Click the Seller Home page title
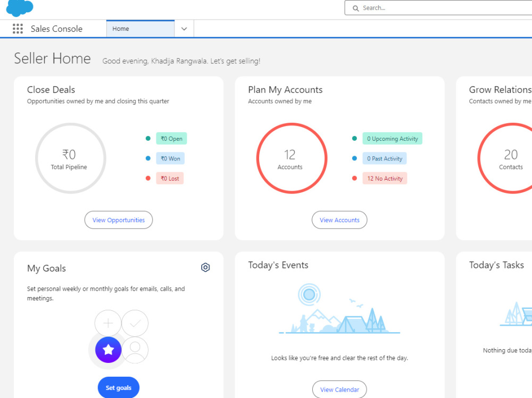This screenshot has width=532, height=398. pyautogui.click(x=52, y=58)
